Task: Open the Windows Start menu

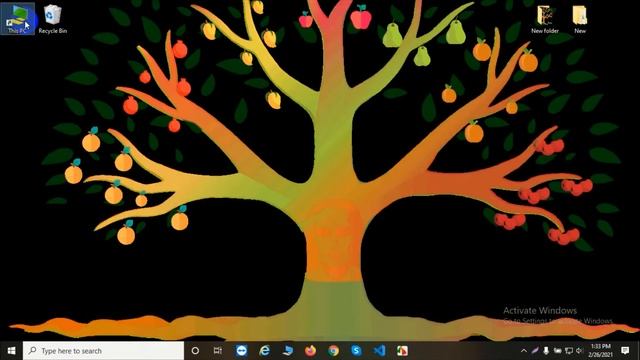Action: 11,351
